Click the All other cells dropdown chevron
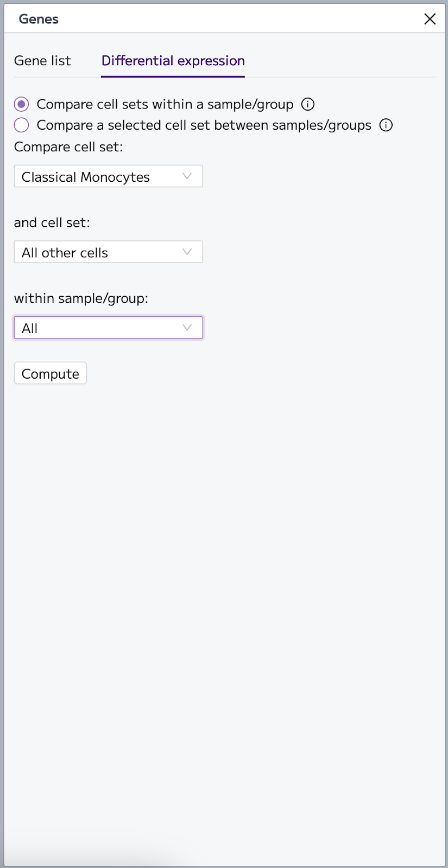 coord(187,252)
